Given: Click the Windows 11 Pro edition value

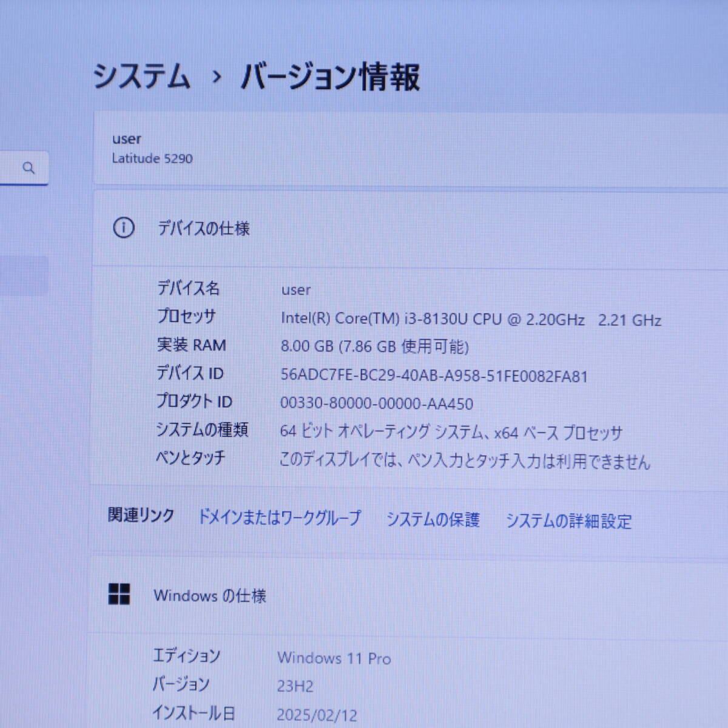Looking at the screenshot, I should 334,658.
